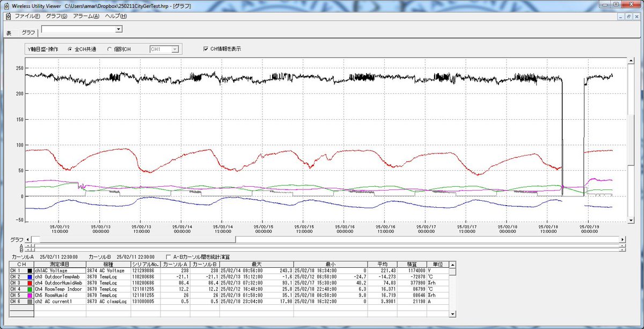Select the ch3 OutdoorTempAmb cell
This screenshot has height=329, width=644.
(59, 277)
